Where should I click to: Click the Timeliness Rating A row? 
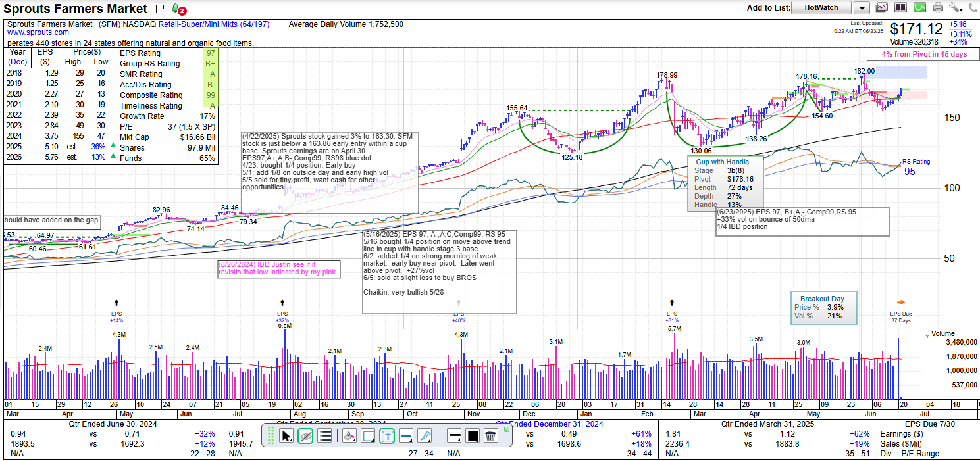pos(167,106)
